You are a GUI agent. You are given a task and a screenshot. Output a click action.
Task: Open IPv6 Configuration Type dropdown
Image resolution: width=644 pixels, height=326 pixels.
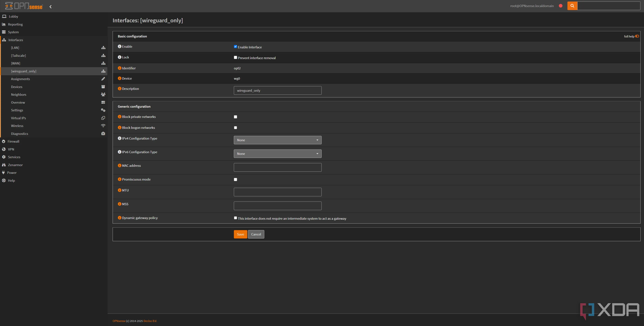pyautogui.click(x=277, y=154)
